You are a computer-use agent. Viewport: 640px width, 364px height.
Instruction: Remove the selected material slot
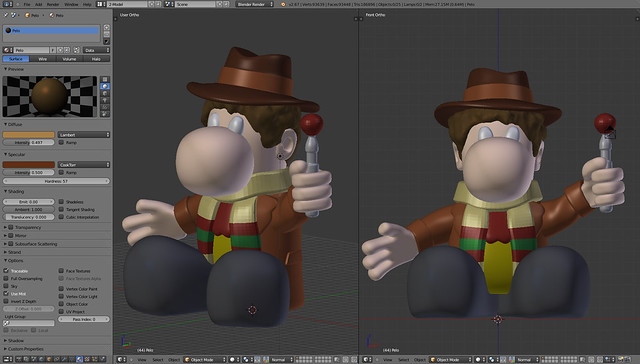click(x=107, y=34)
